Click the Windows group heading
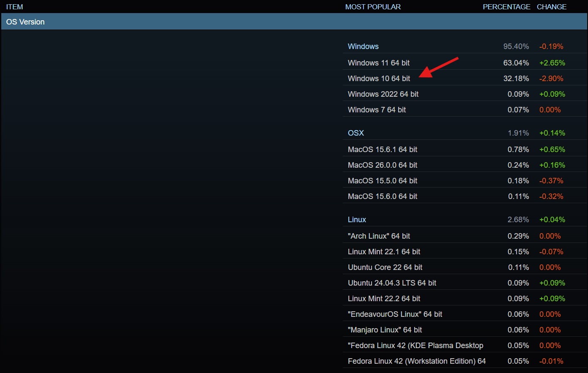The width and height of the screenshot is (588, 373). click(x=363, y=46)
